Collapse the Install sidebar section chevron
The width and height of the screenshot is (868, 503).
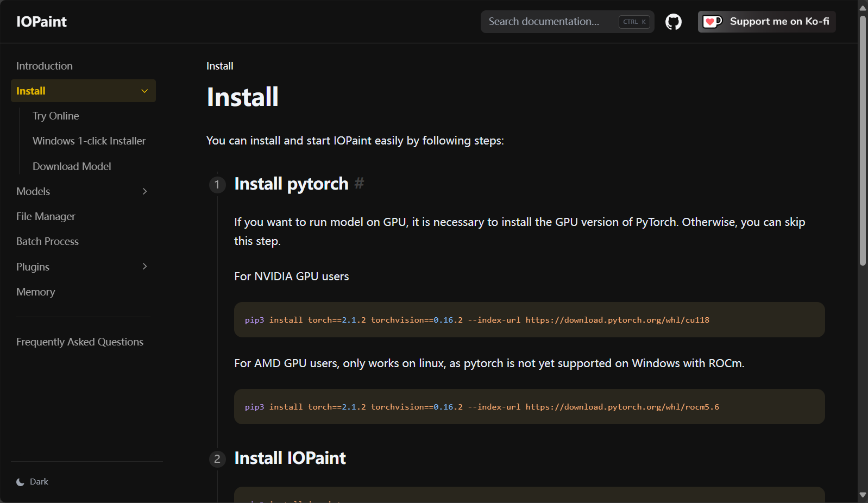pos(144,91)
